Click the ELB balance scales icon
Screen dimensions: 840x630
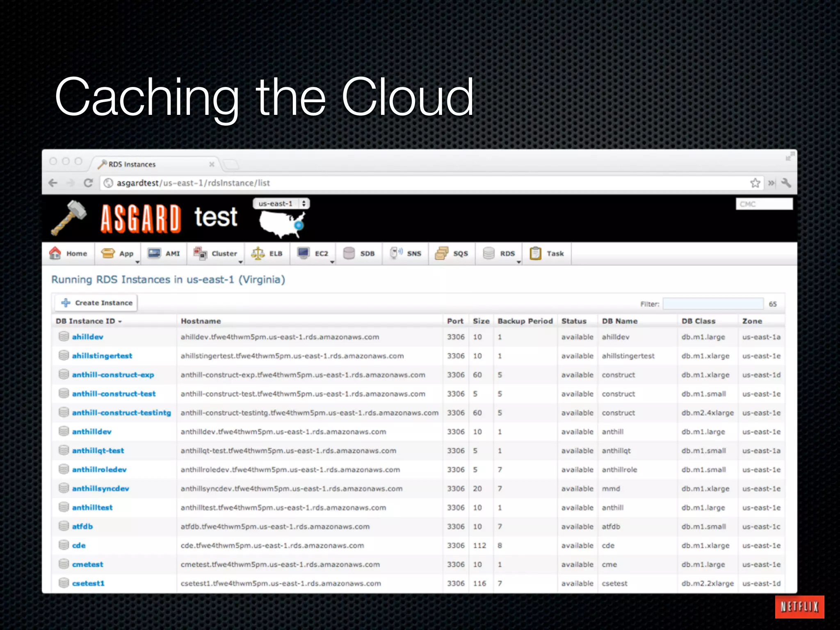pos(258,253)
